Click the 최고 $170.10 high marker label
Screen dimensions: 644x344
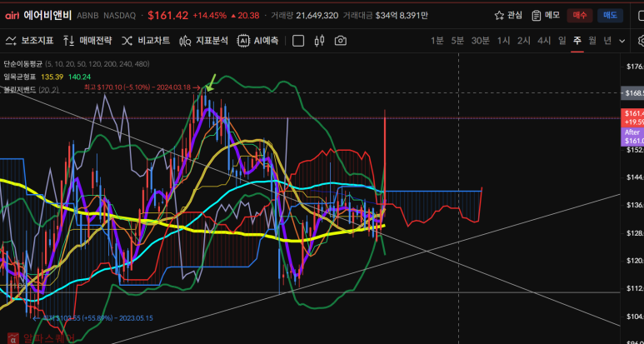coord(142,87)
